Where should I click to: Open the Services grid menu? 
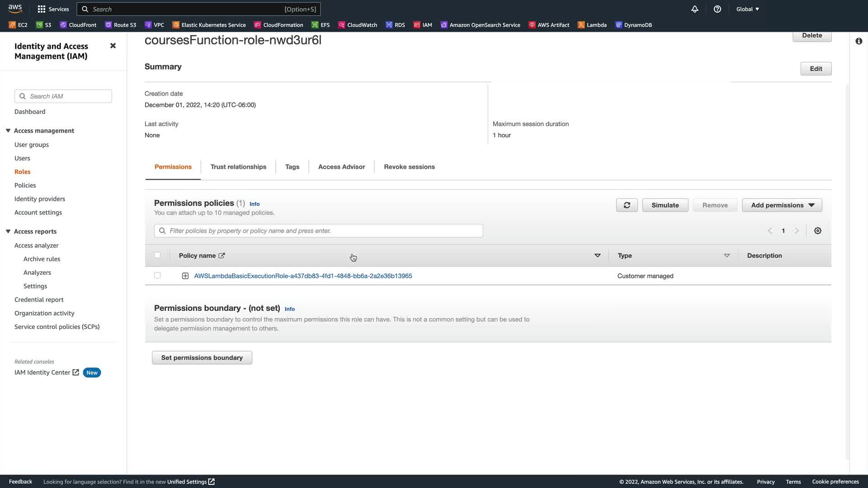click(x=53, y=9)
